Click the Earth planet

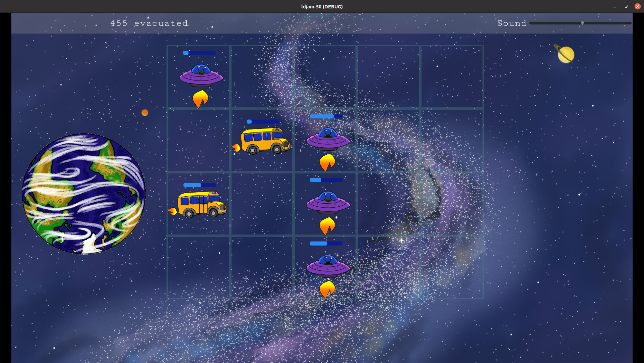pos(84,194)
